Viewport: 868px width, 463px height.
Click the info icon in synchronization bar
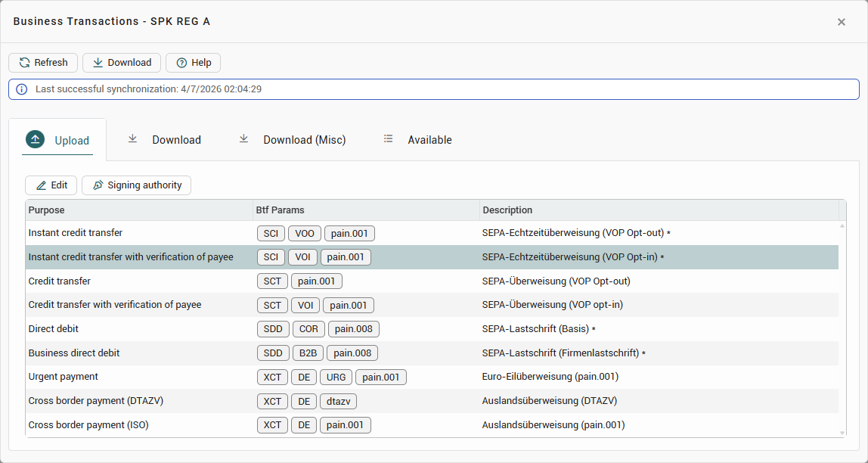coord(22,89)
